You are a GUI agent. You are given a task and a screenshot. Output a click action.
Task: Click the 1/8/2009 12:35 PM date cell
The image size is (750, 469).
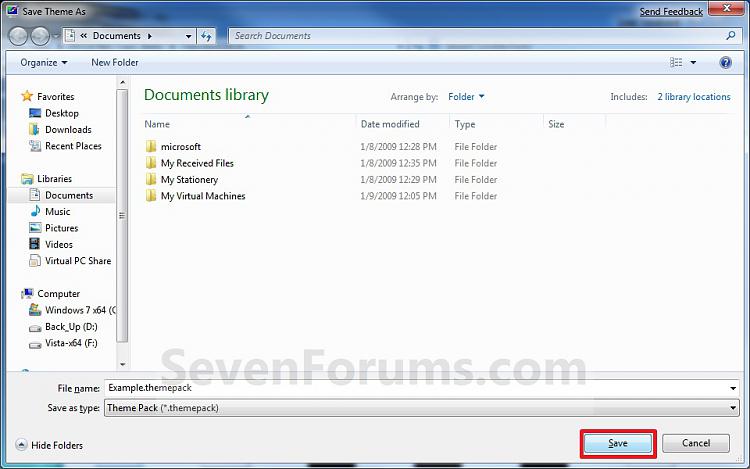pyautogui.click(x=398, y=163)
